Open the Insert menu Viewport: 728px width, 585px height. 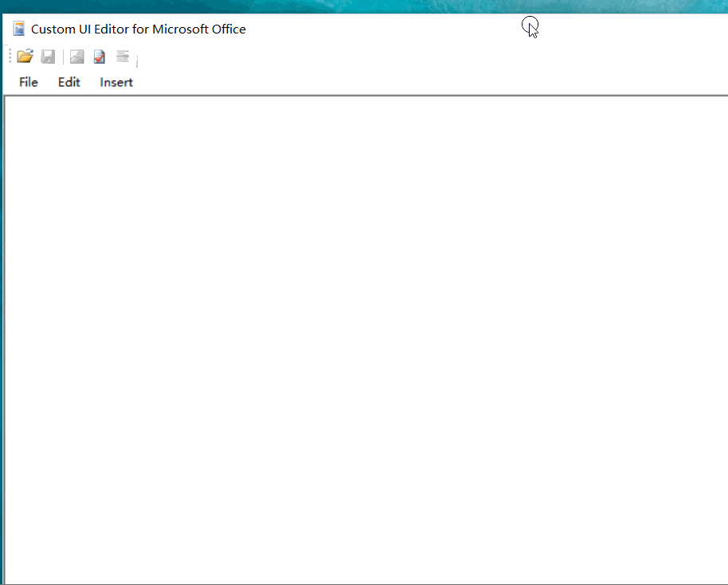coord(116,82)
